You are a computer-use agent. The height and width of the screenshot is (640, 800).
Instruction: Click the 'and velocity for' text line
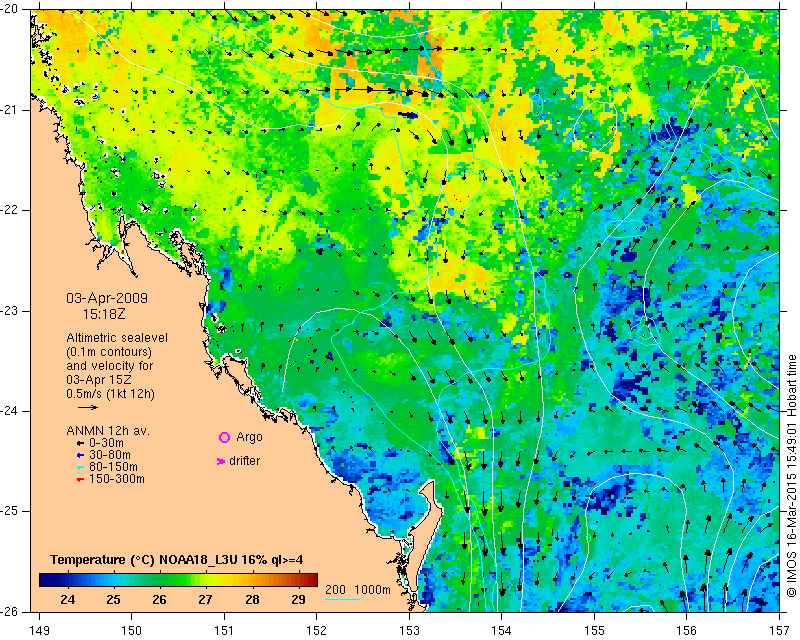(x=110, y=366)
